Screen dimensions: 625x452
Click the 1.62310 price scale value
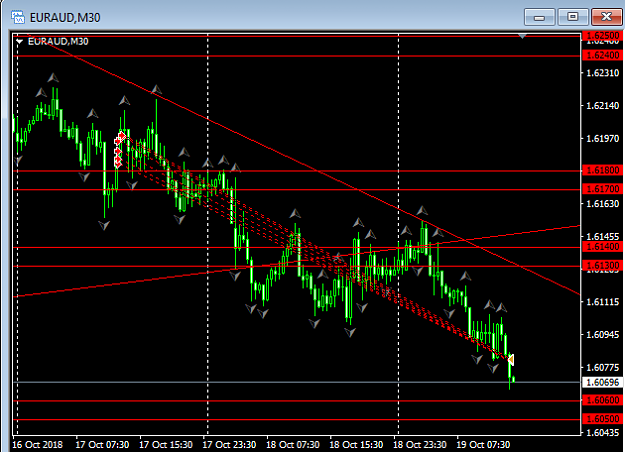603,73
